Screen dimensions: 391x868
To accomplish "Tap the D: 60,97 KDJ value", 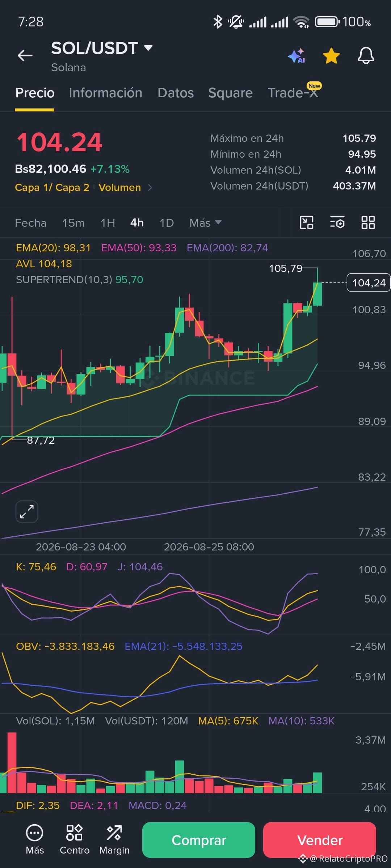I will click(87, 567).
